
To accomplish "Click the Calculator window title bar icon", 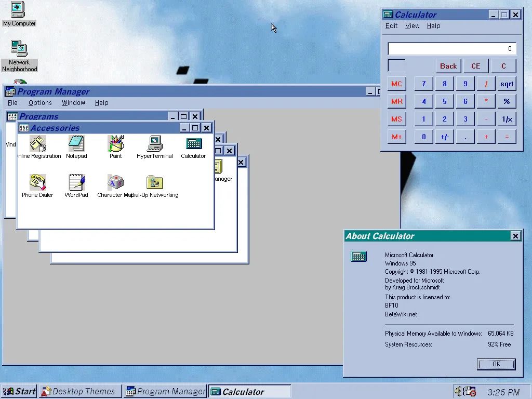I will pos(388,15).
